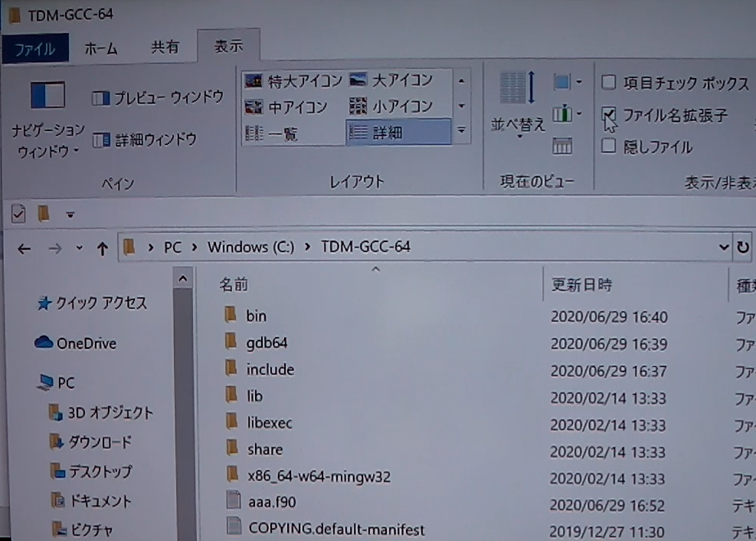The width and height of the screenshot is (756, 541).
Task: Toggle the details pane (詳細ウィンドウ)
Action: coord(144,139)
